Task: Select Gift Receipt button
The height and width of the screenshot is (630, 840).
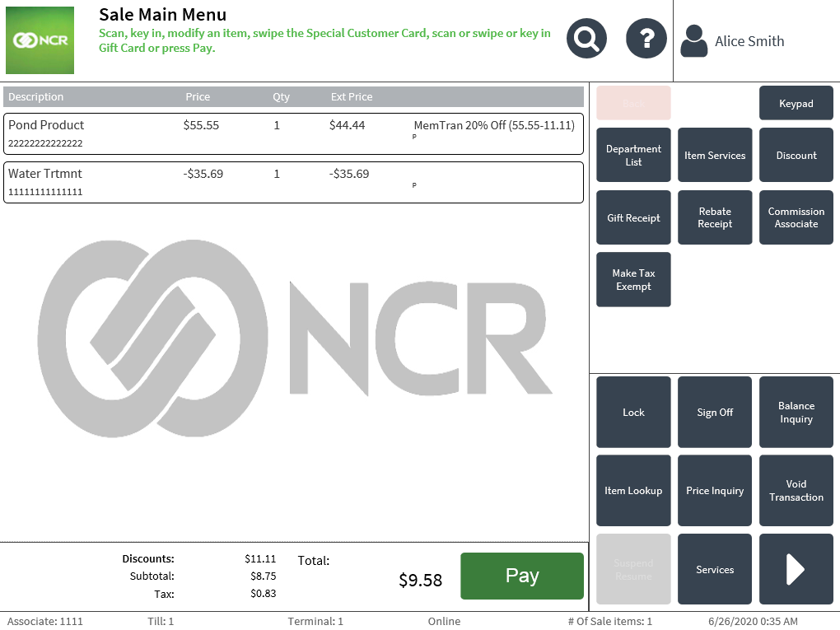Action: [633, 217]
